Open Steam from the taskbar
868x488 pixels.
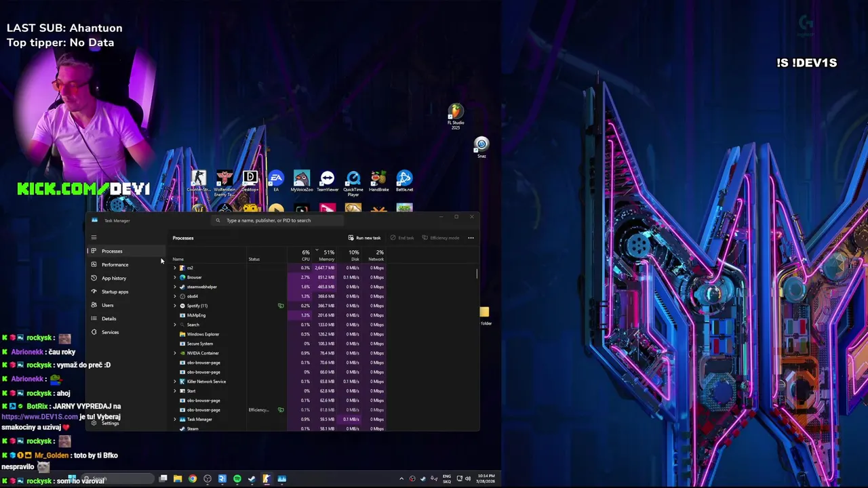click(252, 479)
